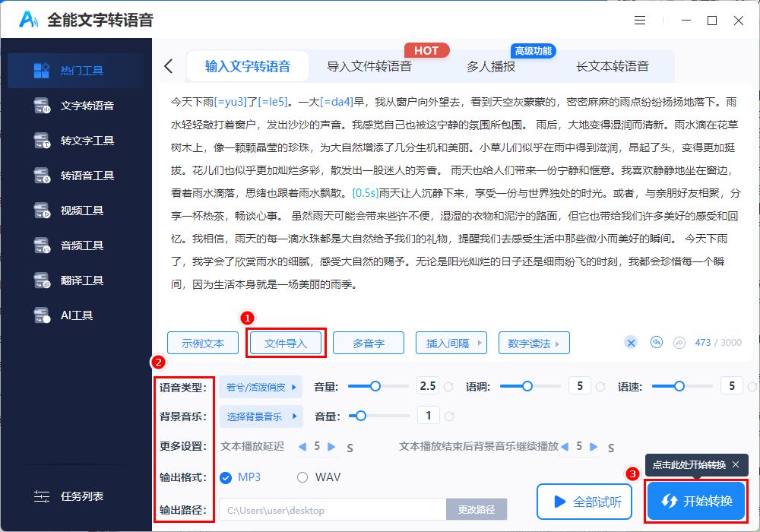Adjust the 语调 slider handle
760x532 pixels.
click(529, 386)
